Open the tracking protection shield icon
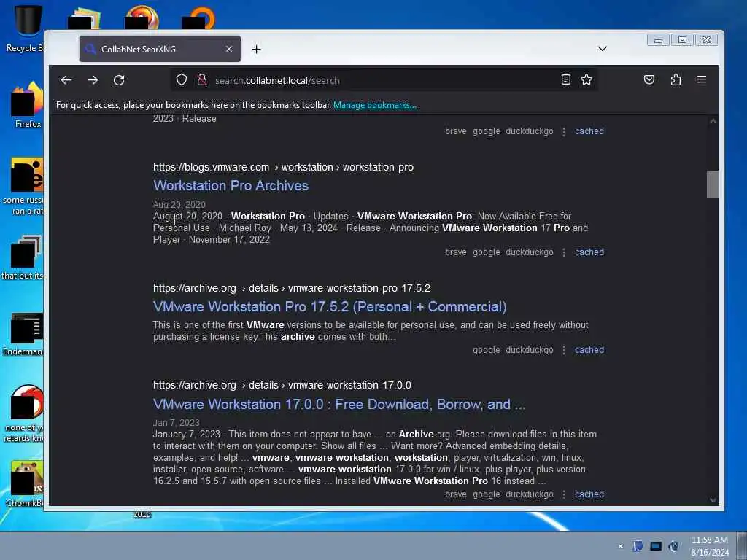The image size is (747, 560). [x=182, y=80]
